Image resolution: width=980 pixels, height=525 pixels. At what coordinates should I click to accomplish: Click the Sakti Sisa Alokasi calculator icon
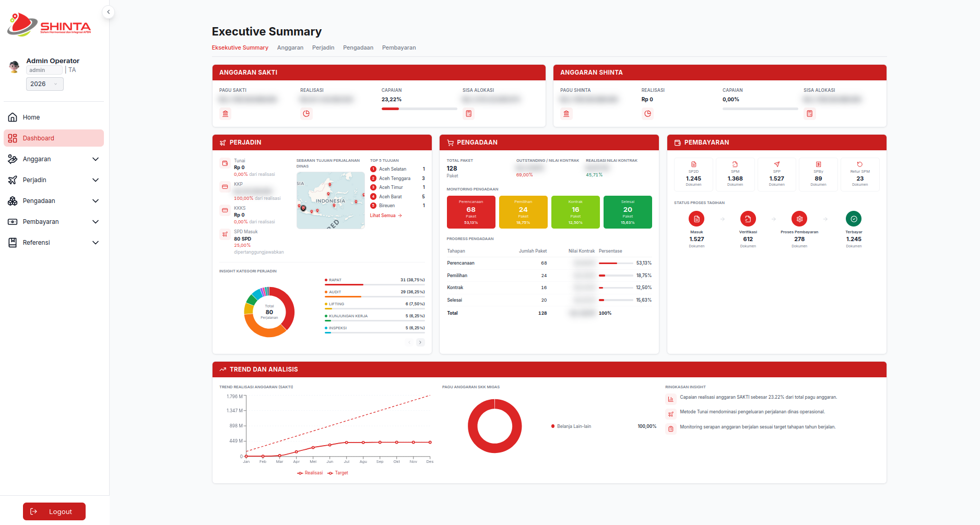(469, 114)
